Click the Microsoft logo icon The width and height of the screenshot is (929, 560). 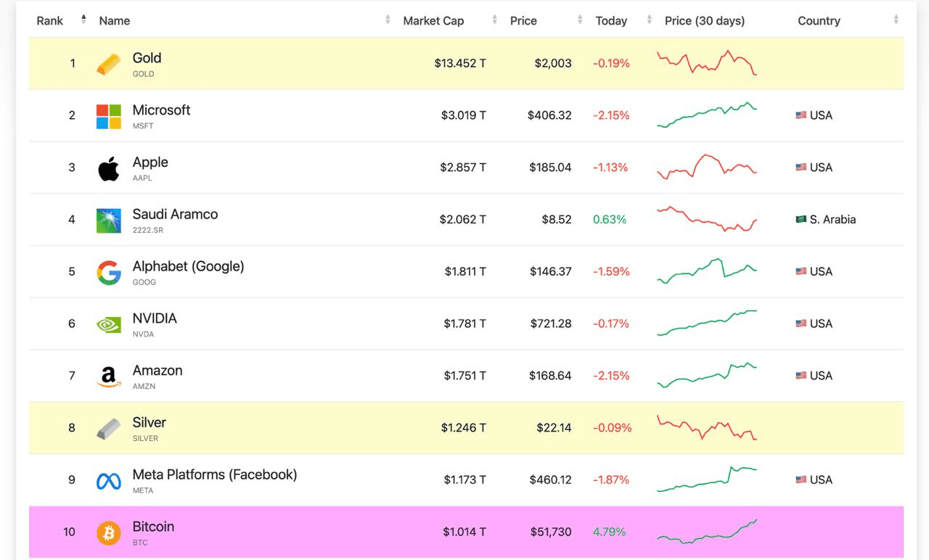tap(109, 116)
